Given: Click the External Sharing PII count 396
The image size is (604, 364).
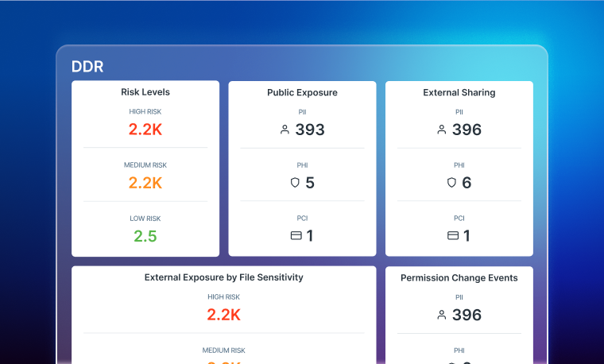Looking at the screenshot, I should coord(467,130).
